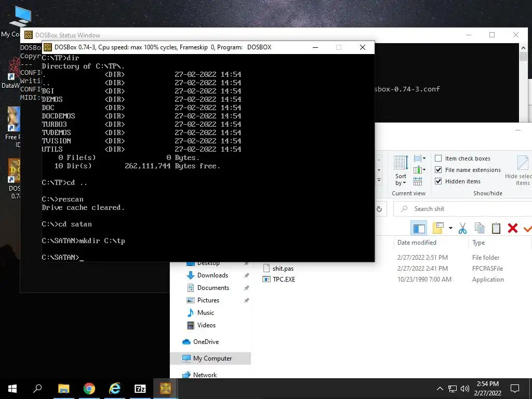Click the TPC.EXE application icon

267,279
